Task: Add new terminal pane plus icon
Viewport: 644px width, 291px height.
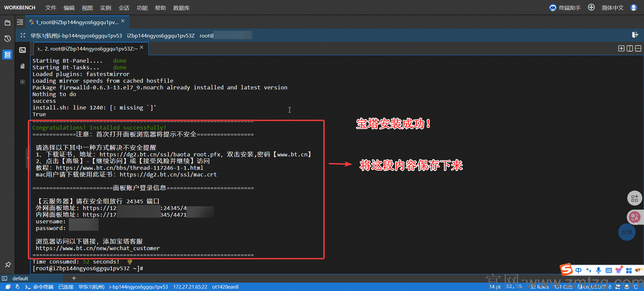Action: 621,49
